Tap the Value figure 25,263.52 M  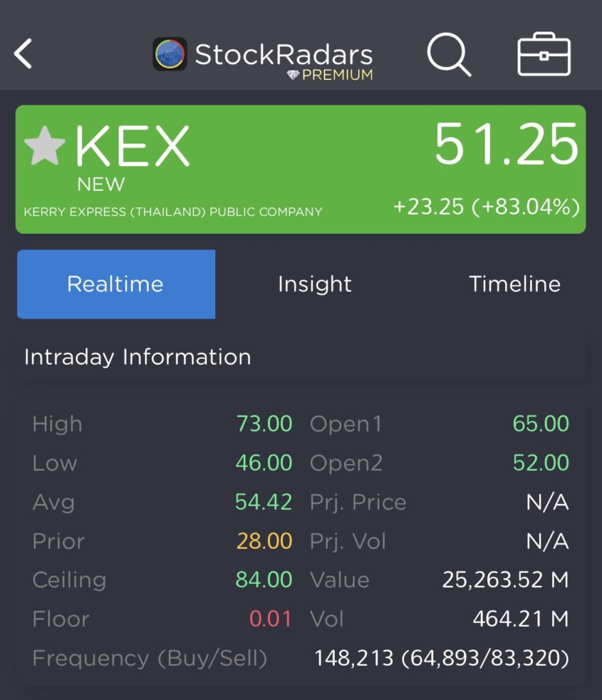pyautogui.click(x=505, y=580)
